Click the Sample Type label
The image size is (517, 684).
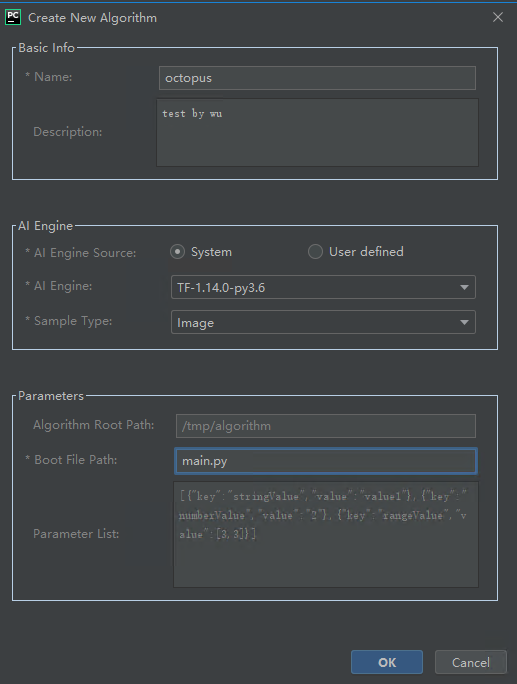(x=73, y=321)
